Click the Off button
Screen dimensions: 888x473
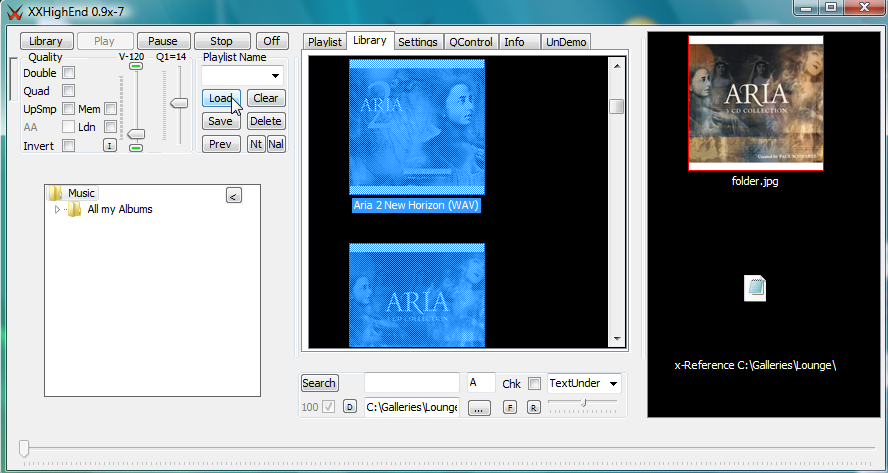pos(272,41)
